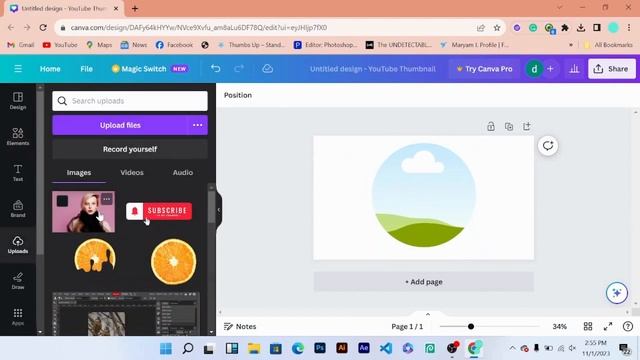Click the Add page button

pos(424,282)
